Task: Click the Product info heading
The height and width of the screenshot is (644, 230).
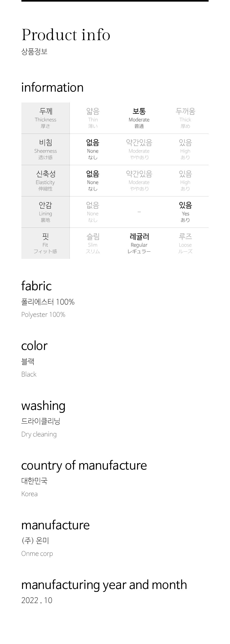Action: click(66, 35)
